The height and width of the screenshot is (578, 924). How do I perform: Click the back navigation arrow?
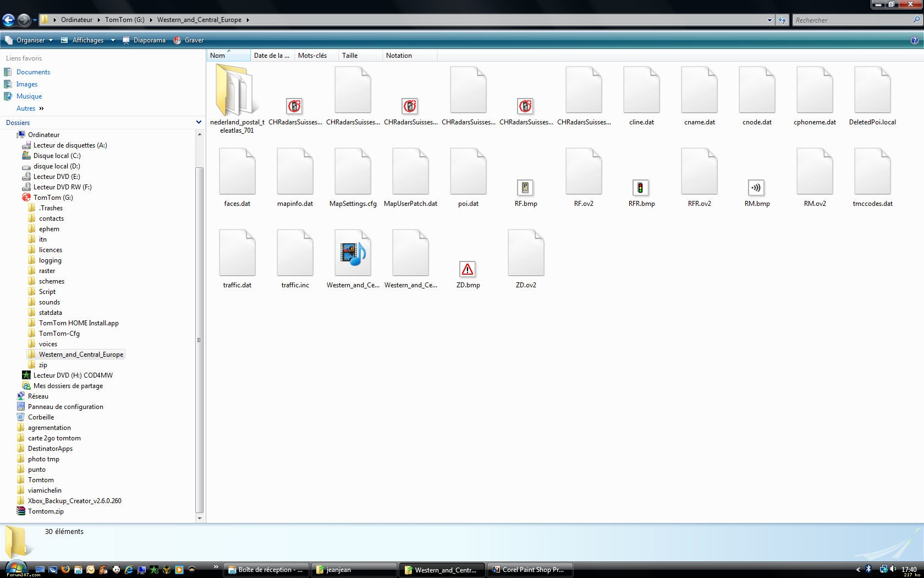pos(8,20)
